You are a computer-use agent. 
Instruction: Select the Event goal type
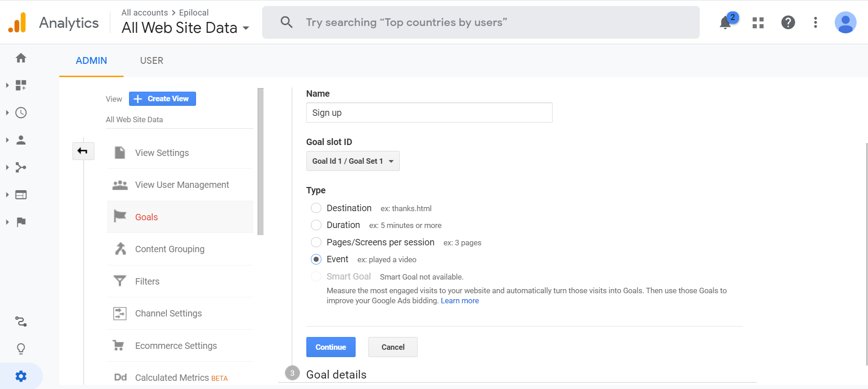(x=316, y=259)
